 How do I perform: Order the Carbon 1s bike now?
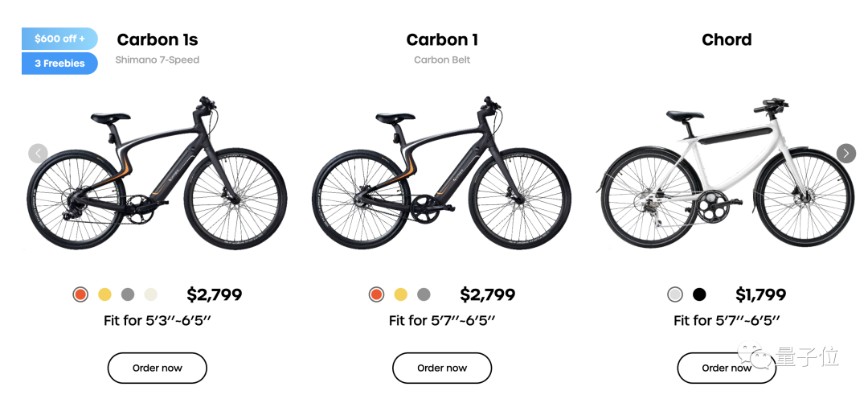pyautogui.click(x=158, y=368)
